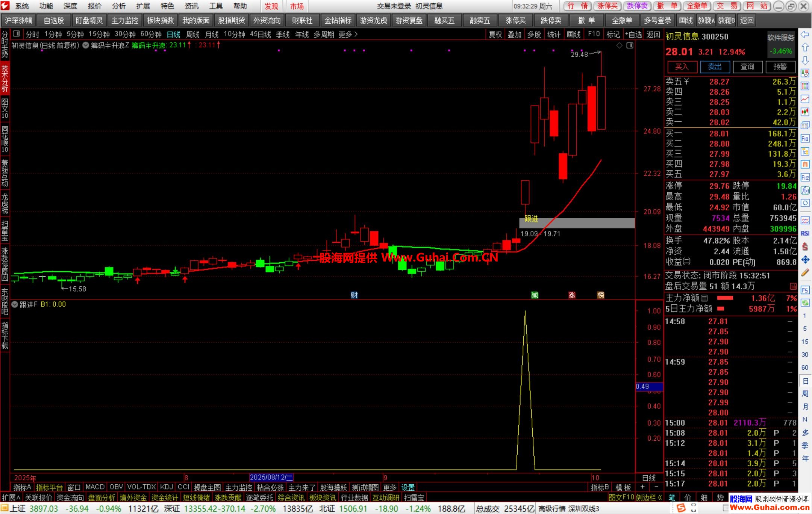812x514 pixels.
Task: Click the candlestick chart icon in sidebar
Action: pos(805,112)
